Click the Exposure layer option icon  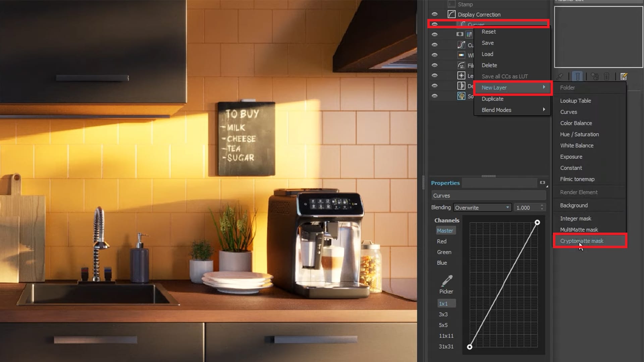click(571, 157)
